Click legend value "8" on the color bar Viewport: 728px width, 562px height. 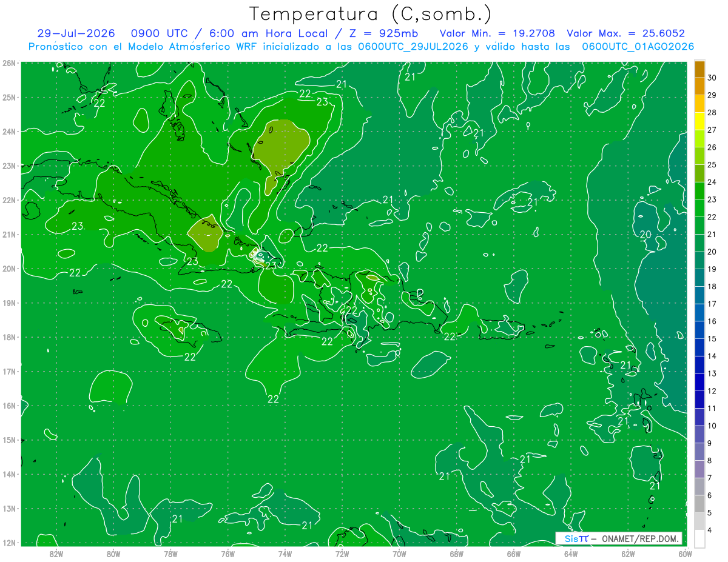[710, 461]
